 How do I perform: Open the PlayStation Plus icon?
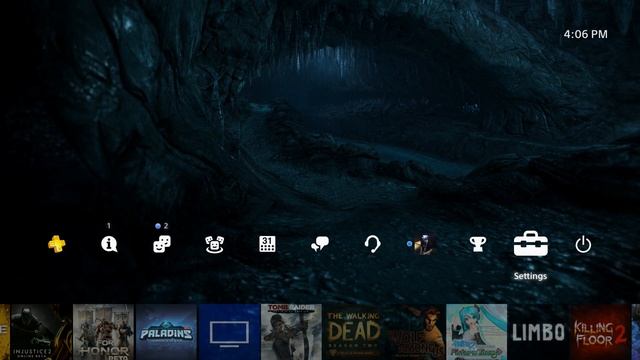[x=56, y=244]
